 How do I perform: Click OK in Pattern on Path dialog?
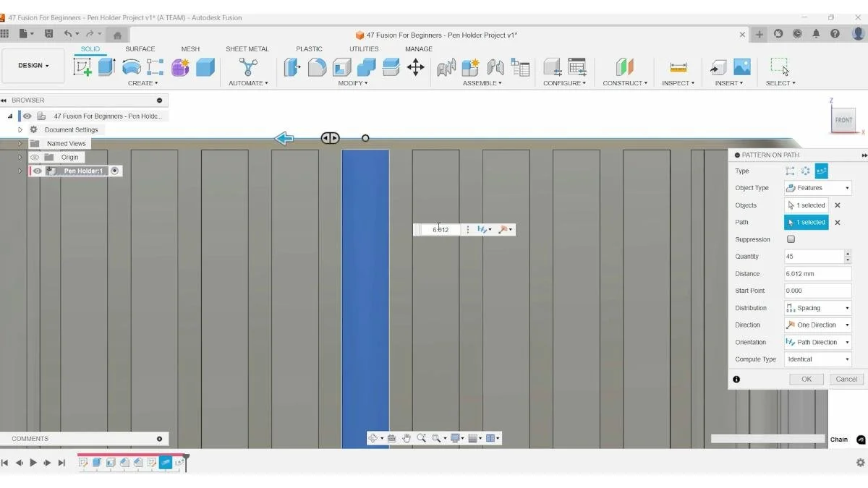coord(807,379)
